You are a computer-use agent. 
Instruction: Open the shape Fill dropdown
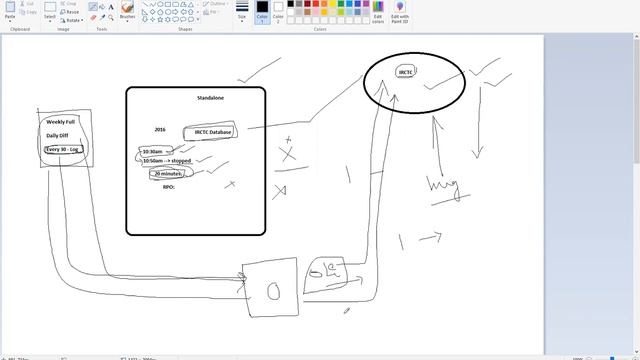coord(211,12)
